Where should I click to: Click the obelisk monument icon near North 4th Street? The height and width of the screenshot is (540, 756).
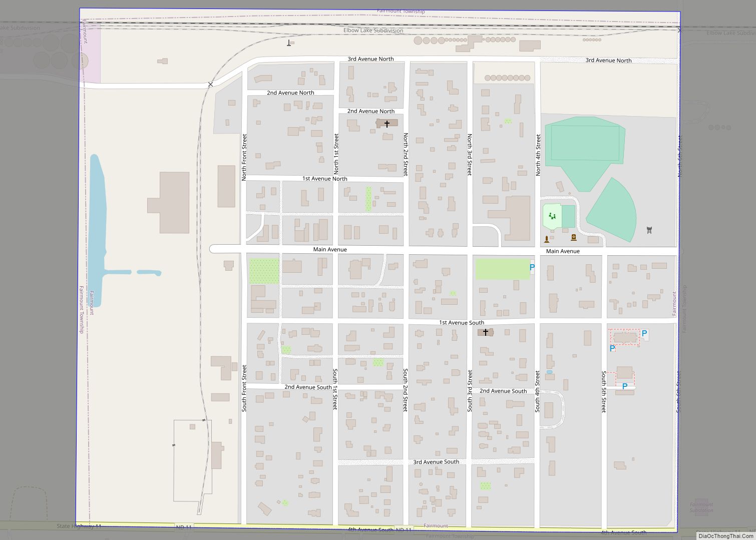coord(547,239)
